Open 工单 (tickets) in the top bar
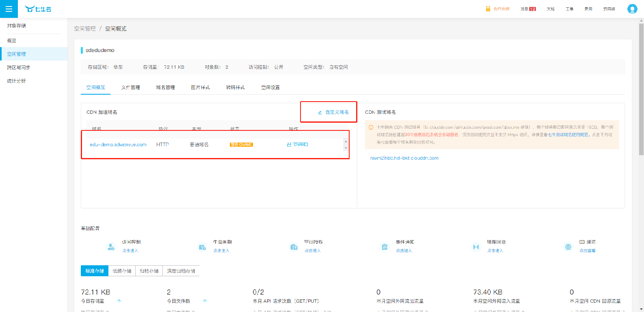This screenshot has width=644, height=312. click(x=570, y=9)
